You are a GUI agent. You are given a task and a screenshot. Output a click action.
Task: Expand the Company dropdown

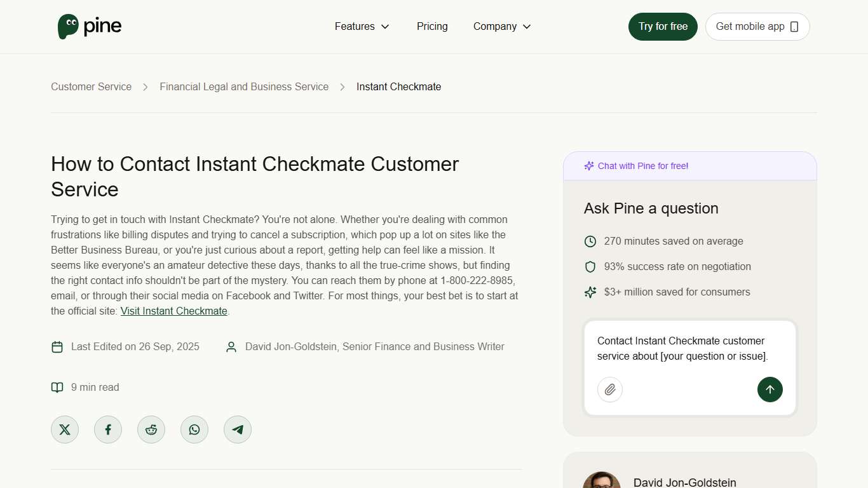[495, 26]
